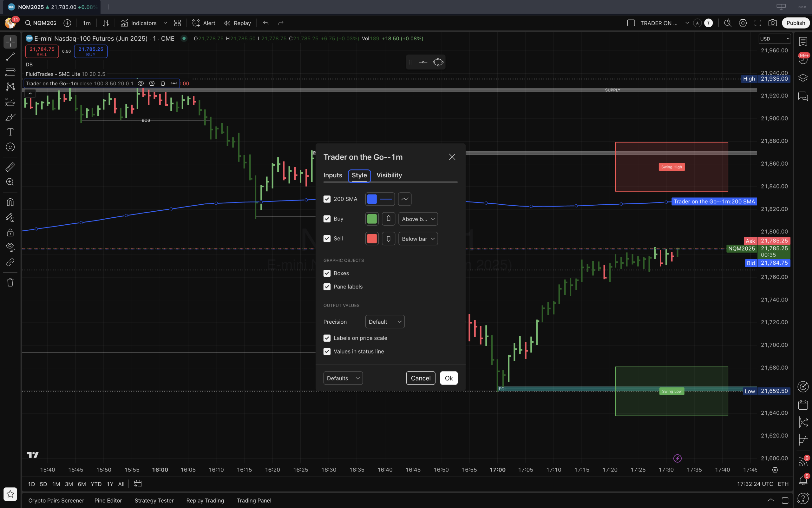Viewport: 812px width, 508px height.
Task: Open the Strategy Tester tab
Action: [154, 500]
